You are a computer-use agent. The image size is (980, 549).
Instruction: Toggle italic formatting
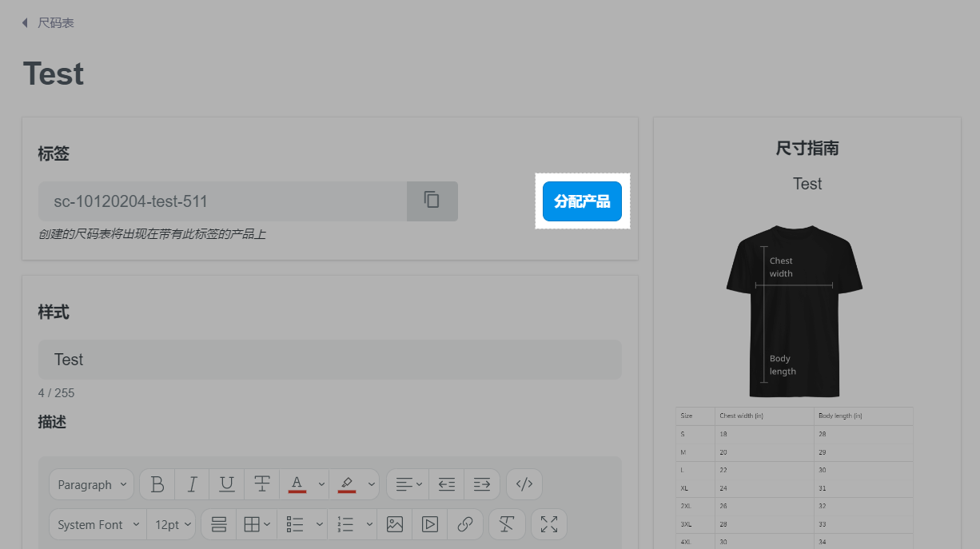coord(192,484)
